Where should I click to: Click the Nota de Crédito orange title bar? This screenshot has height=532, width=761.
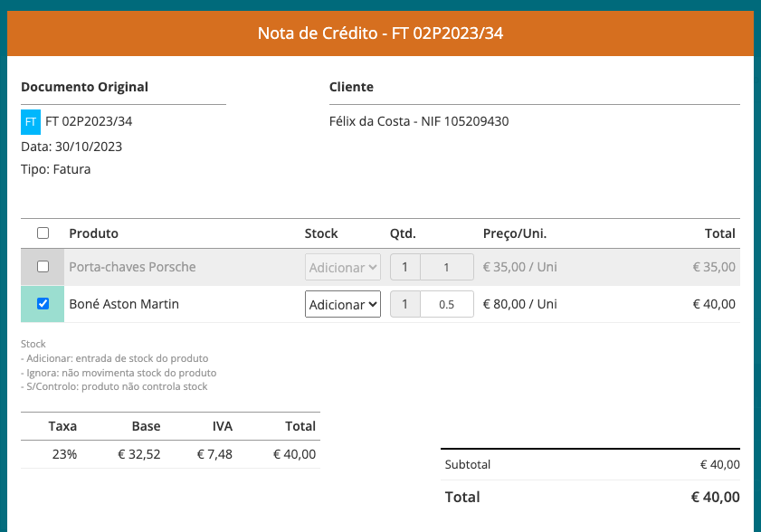[380, 34]
